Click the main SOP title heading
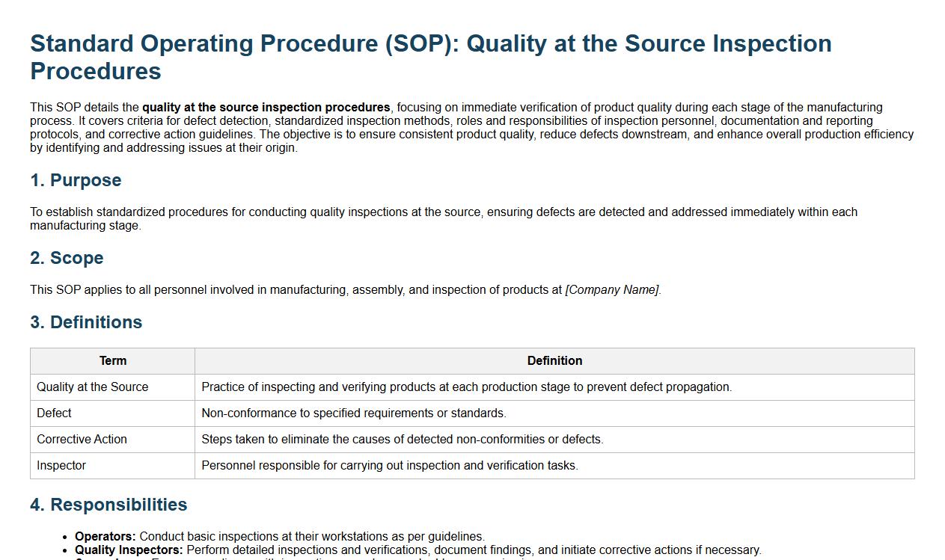 click(x=430, y=57)
